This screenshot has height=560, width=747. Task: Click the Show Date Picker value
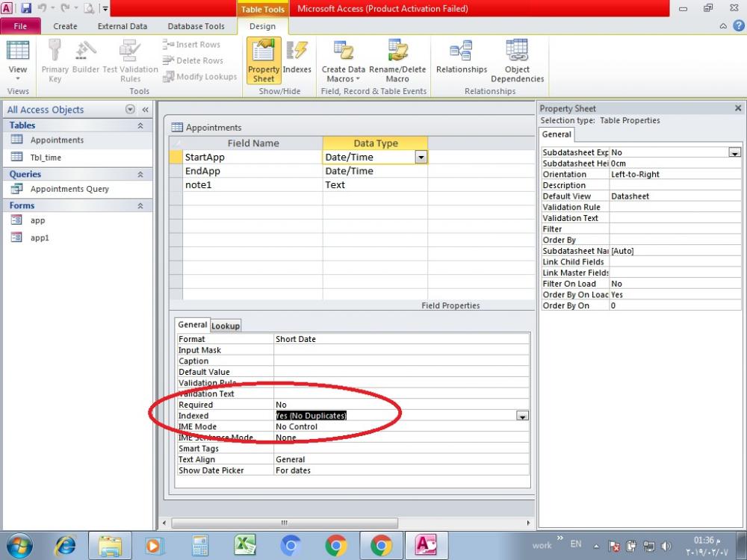[402, 470]
